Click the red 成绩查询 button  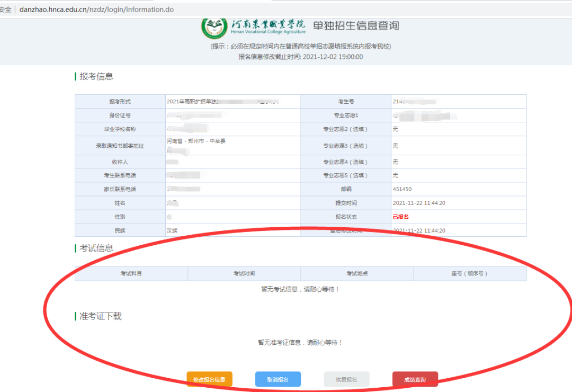pos(415,379)
